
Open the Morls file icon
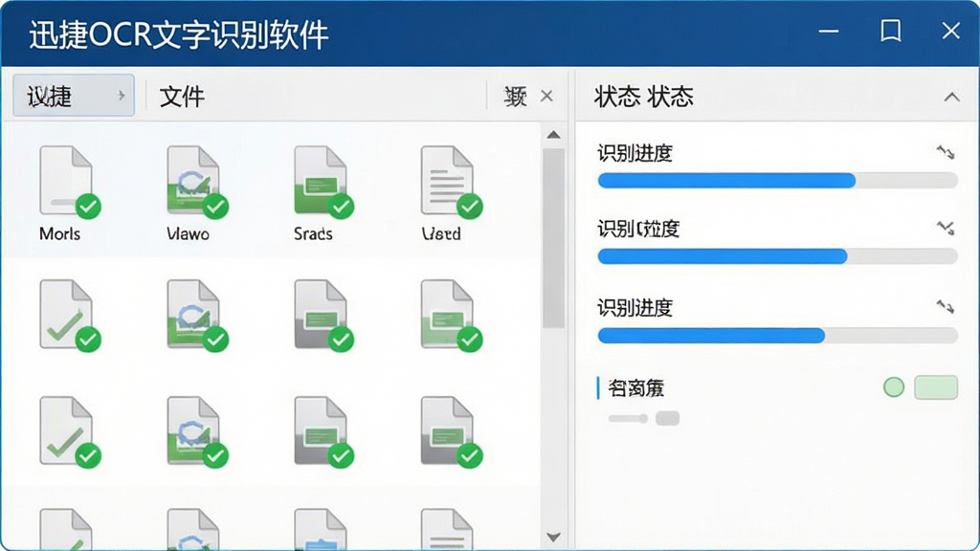tap(66, 181)
